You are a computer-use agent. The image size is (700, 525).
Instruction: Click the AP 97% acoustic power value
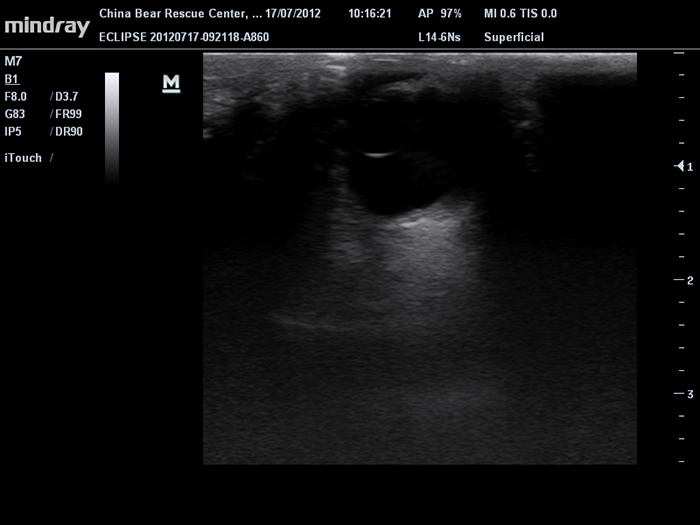439,15
